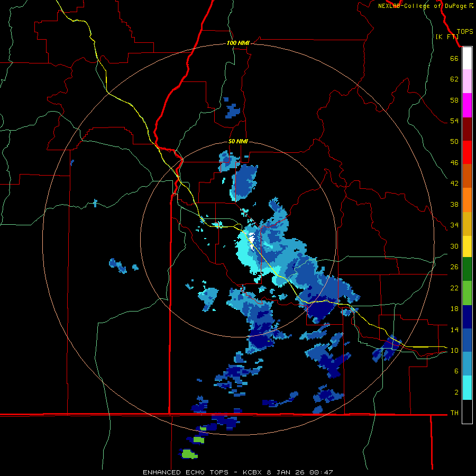Image resolution: width=476 pixels, height=476 pixels.
Task: Click the 34 legend value
Action: pos(454,225)
